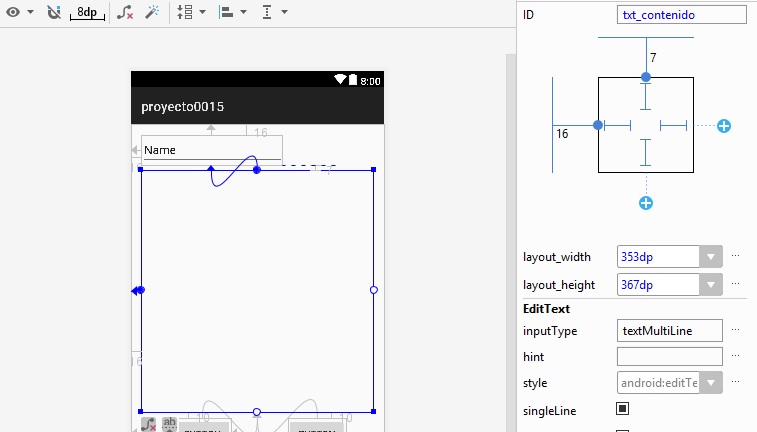The image size is (757, 432).
Task: Click the right-side resize handle of selected EditText
Action: [x=374, y=290]
